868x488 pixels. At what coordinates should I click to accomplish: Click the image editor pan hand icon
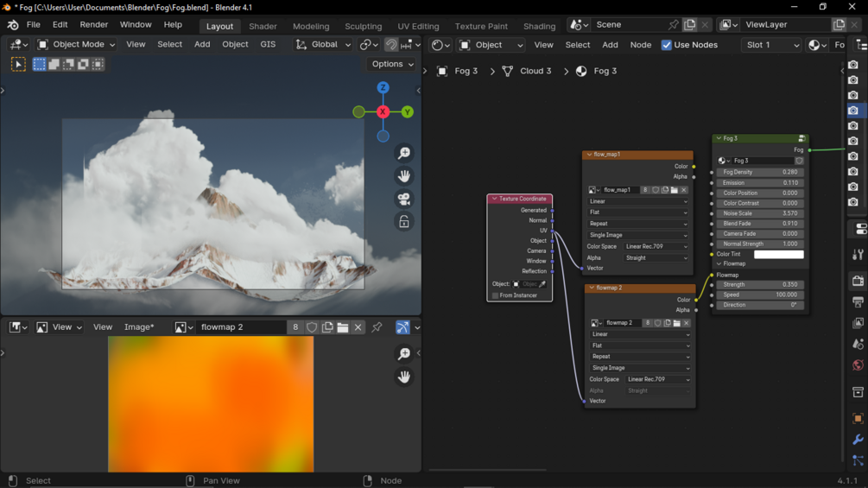tap(404, 377)
